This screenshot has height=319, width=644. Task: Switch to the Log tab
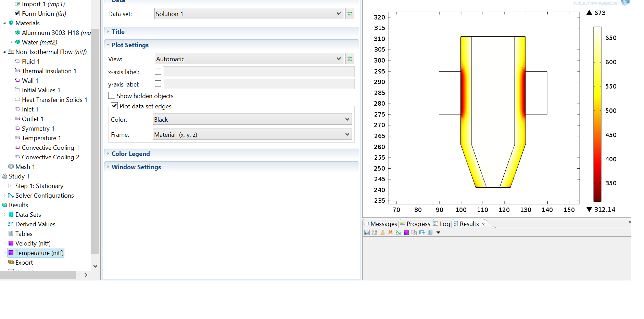pyautogui.click(x=444, y=224)
